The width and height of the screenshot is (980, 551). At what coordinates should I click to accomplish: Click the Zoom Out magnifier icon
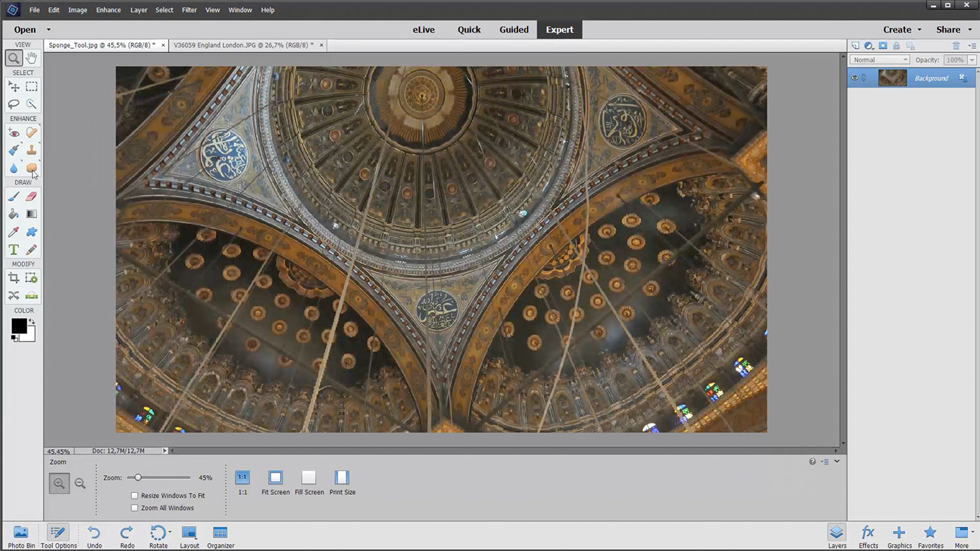(80, 483)
